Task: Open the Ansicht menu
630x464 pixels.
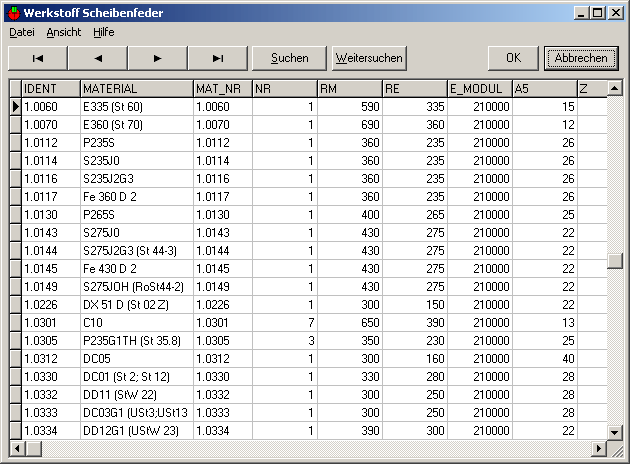Action: 64,32
